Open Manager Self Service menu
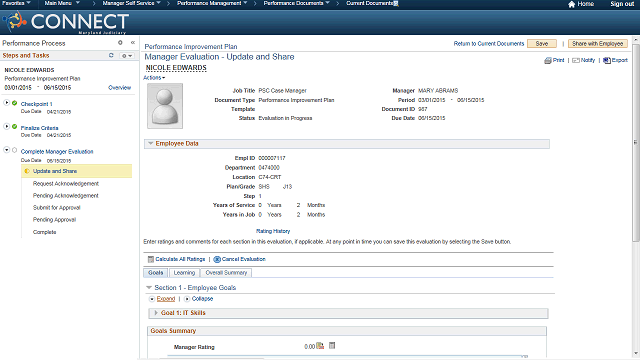 tap(131, 3)
